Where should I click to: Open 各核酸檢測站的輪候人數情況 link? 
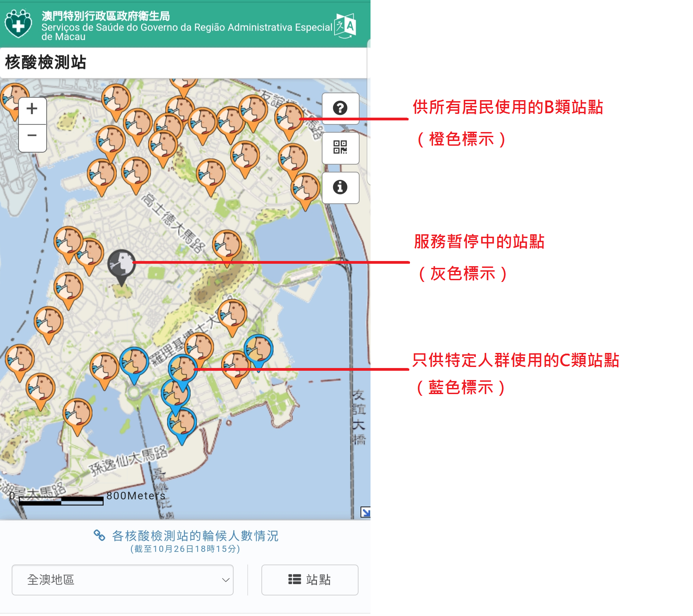[x=195, y=536]
